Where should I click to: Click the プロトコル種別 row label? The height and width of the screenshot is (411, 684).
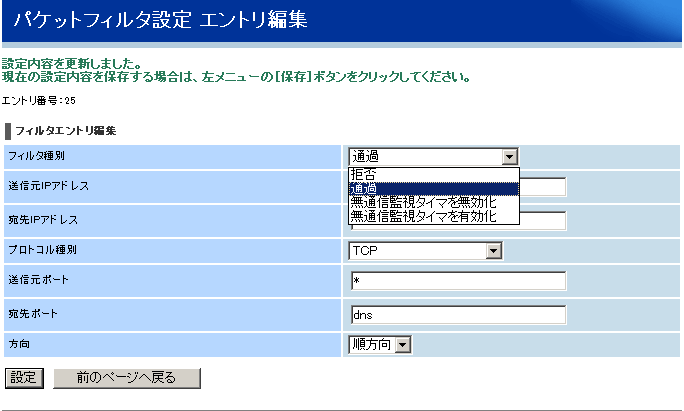41,249
